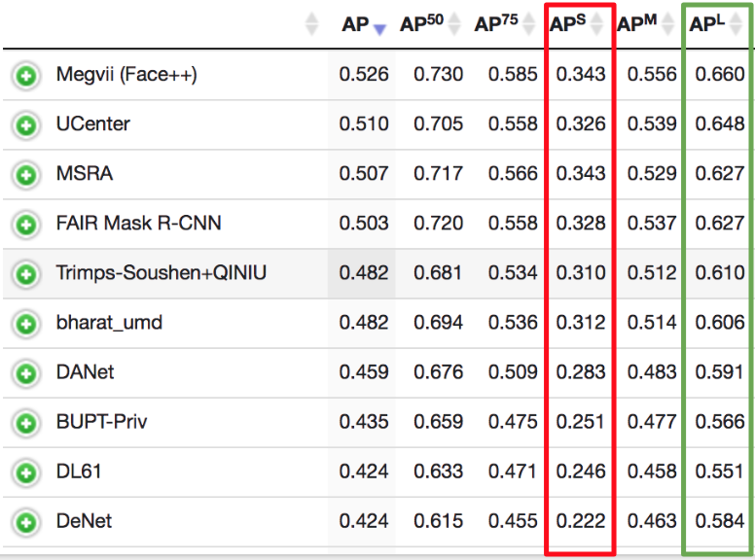Expand the Megvii (Face++) row details
The height and width of the screenshot is (560, 755).
[x=26, y=75]
